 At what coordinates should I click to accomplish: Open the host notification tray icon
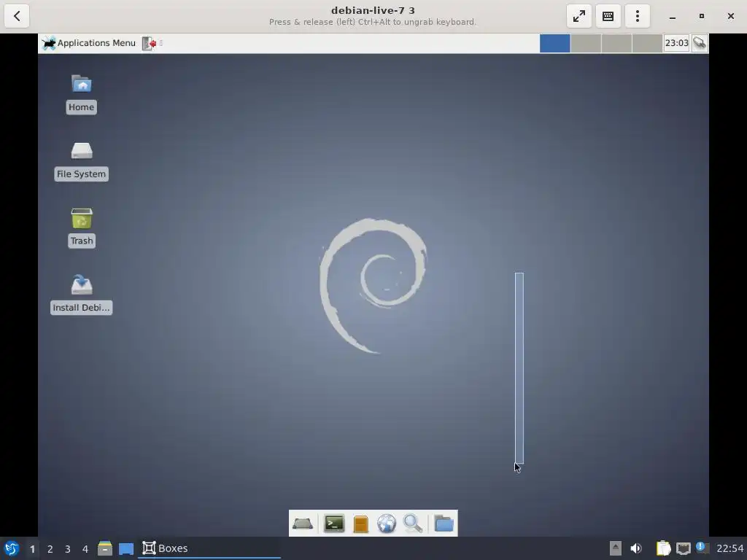coord(703,548)
